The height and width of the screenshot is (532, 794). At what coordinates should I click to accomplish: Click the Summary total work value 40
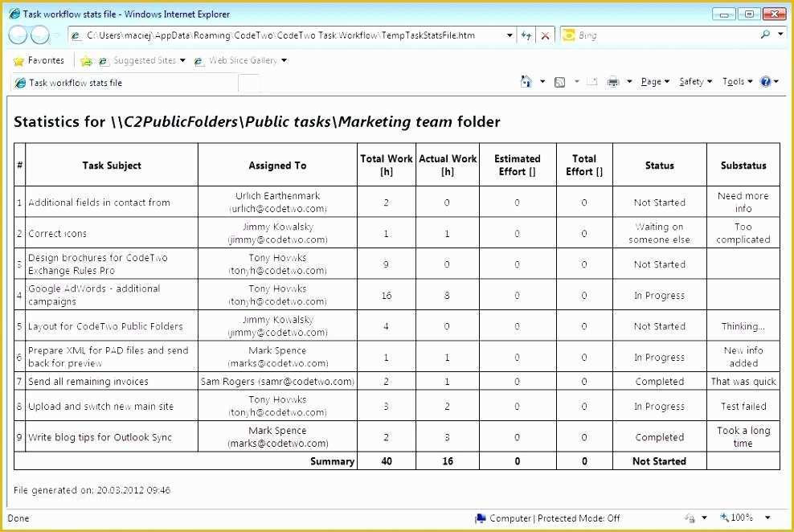coord(387,461)
